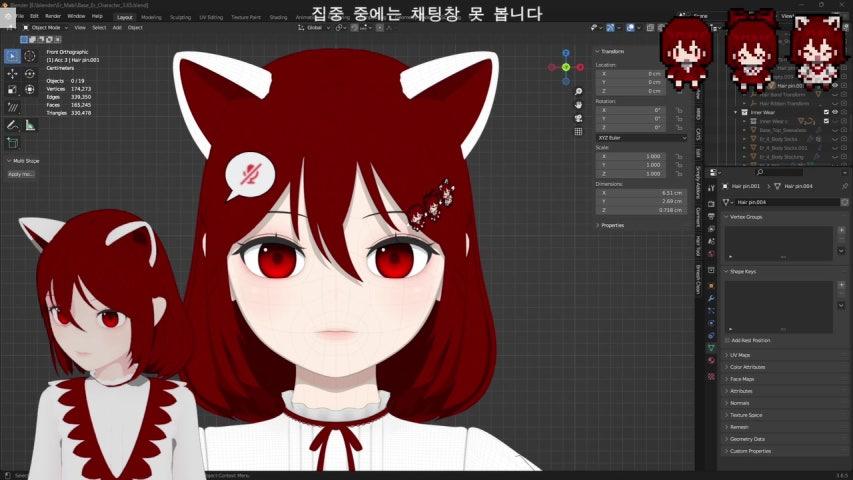Toggle Inner Wear collection visibility eye
The width and height of the screenshot is (853, 480).
(x=836, y=112)
